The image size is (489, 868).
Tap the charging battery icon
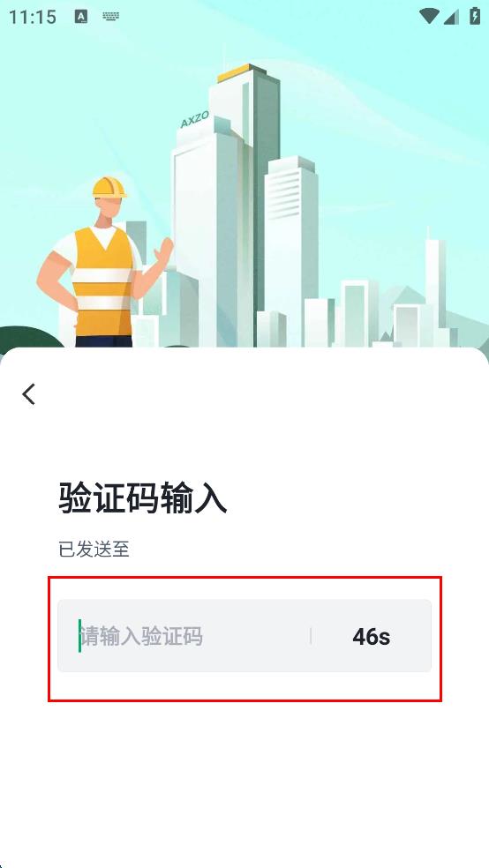(475, 16)
